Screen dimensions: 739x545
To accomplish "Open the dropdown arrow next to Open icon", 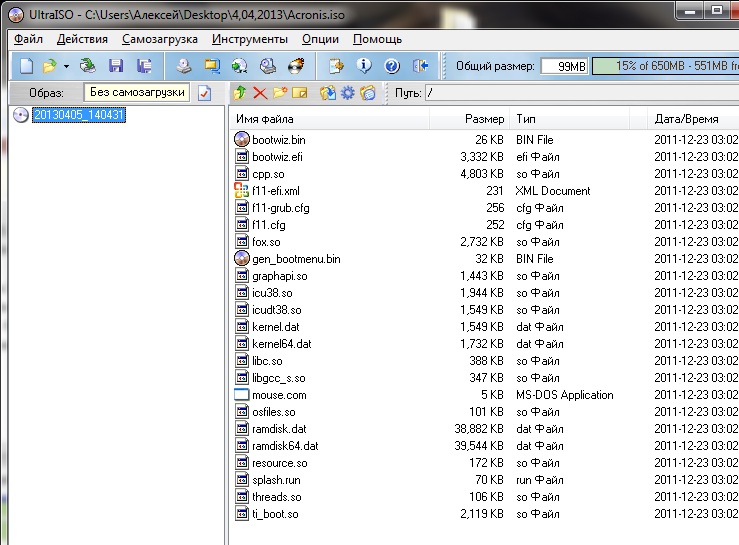I will (x=66, y=66).
